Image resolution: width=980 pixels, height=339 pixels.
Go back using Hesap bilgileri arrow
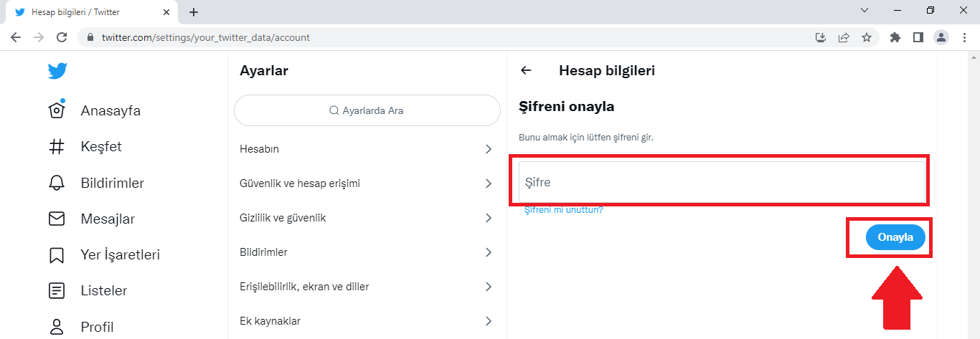point(526,70)
